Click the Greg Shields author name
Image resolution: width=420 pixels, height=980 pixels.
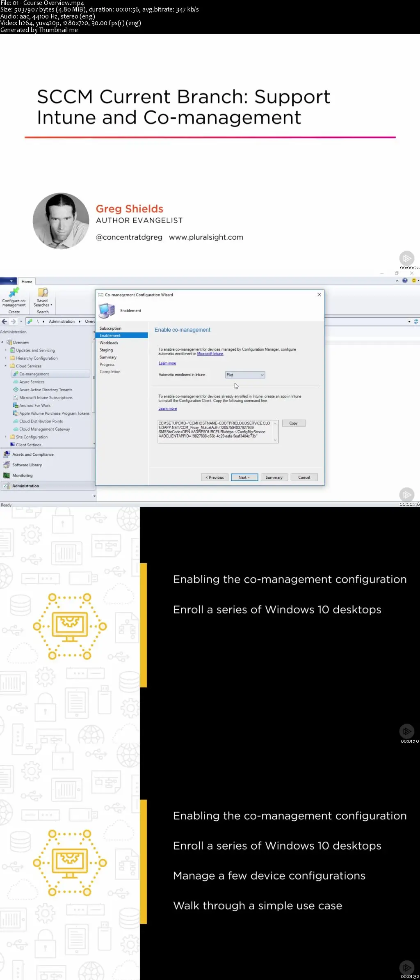130,209
